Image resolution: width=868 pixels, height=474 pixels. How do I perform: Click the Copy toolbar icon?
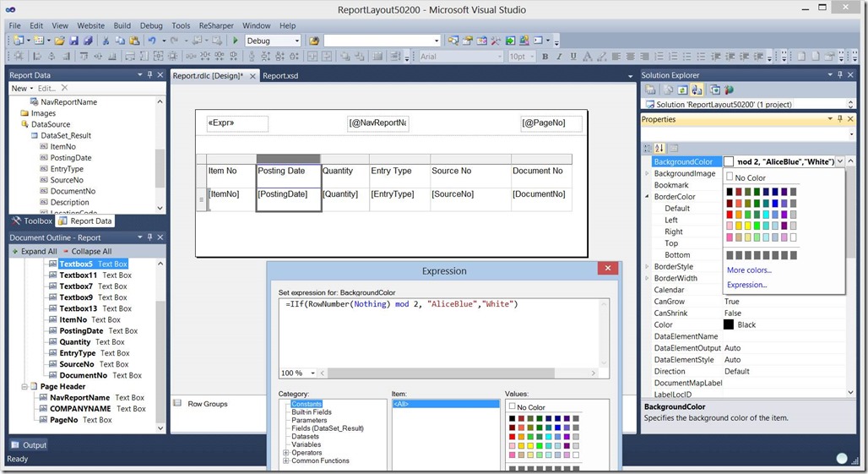pos(120,41)
